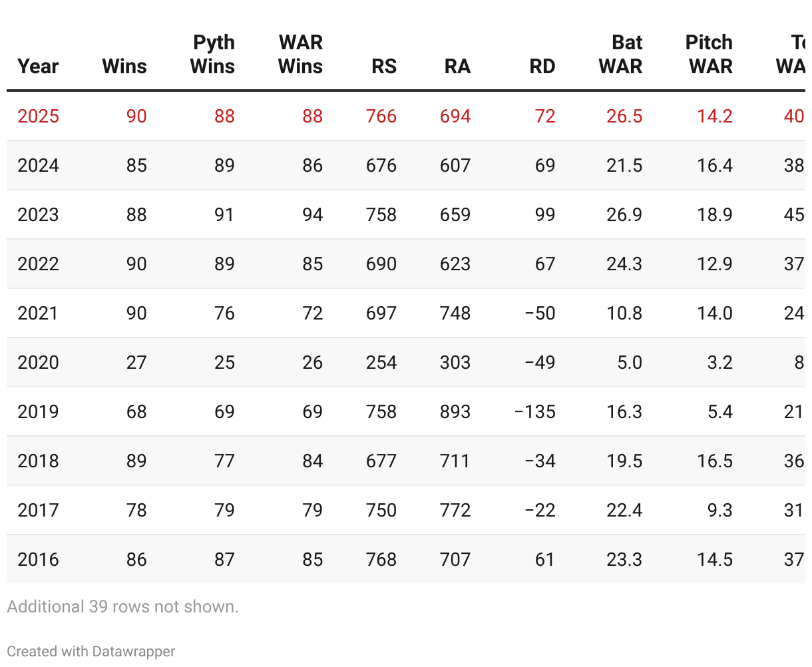Select the -135 run differential cell
This screenshot has height=667, width=812.
click(535, 411)
